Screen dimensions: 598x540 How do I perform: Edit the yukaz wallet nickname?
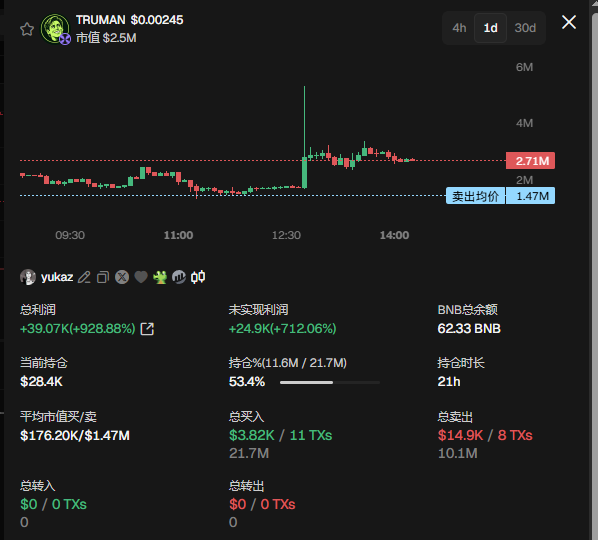(84, 277)
